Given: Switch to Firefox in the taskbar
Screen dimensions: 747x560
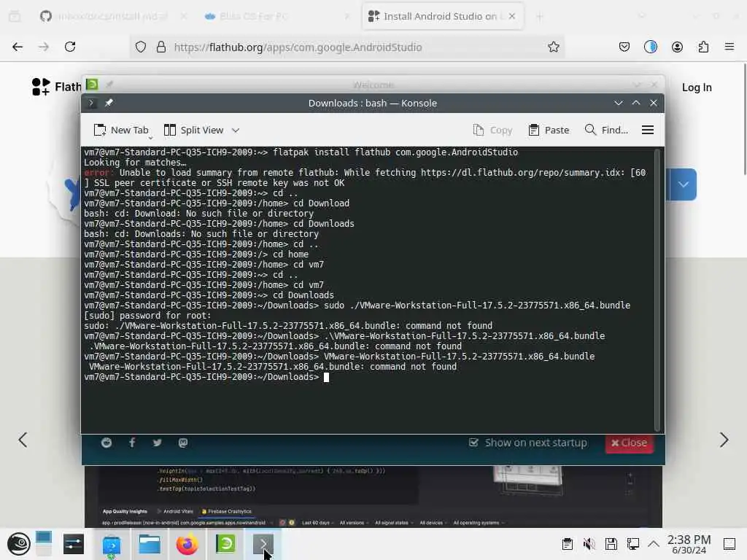Looking at the screenshot, I should click(x=187, y=544).
